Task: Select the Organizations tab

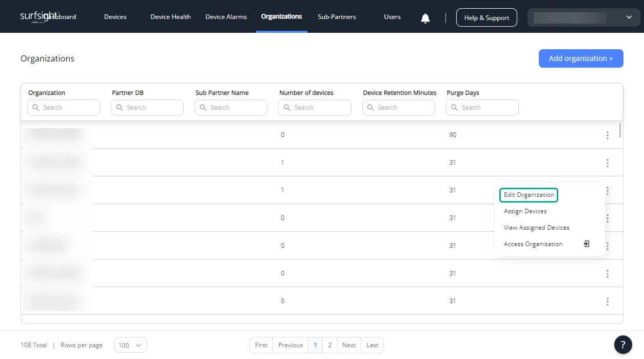Action: point(281,16)
